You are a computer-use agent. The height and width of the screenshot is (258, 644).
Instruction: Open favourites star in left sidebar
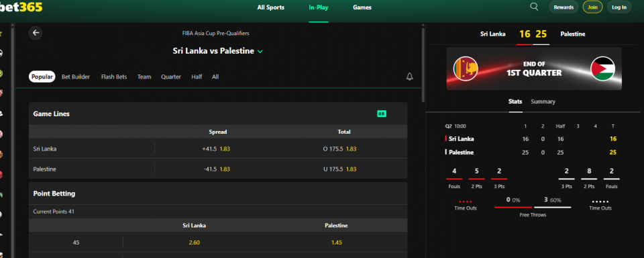click(x=1, y=34)
